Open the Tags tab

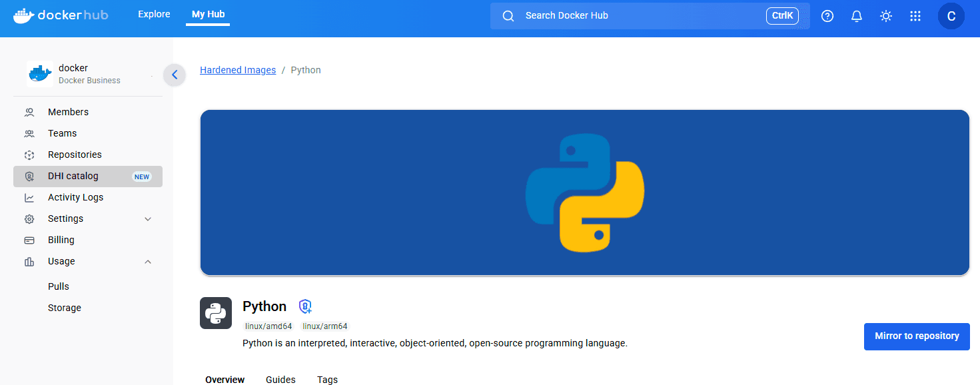coord(327,379)
